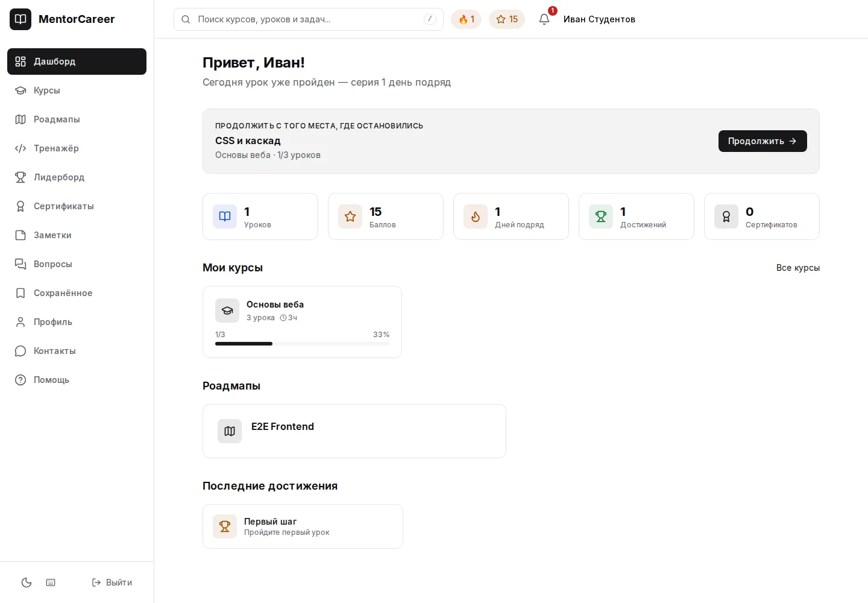Viewport: 868px width, 603px height.
Task: Click the MentorCareer book logo icon
Action: 20,19
